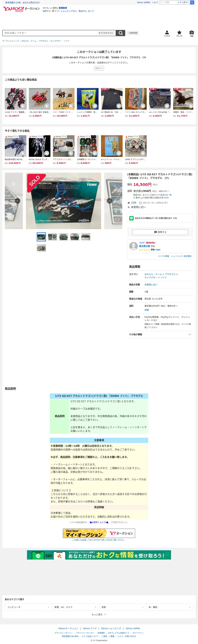
Task: Click 未使用に近い condition link
Action: (151, 285)
